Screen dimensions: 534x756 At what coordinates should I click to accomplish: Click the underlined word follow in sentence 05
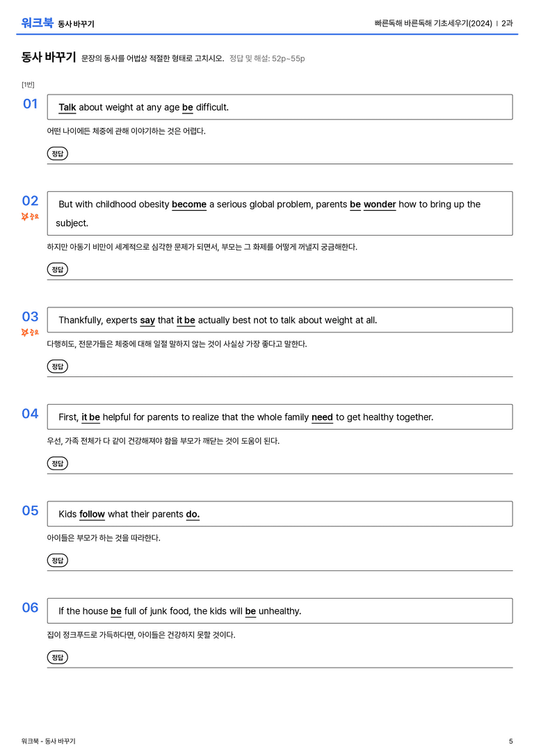tap(92, 515)
